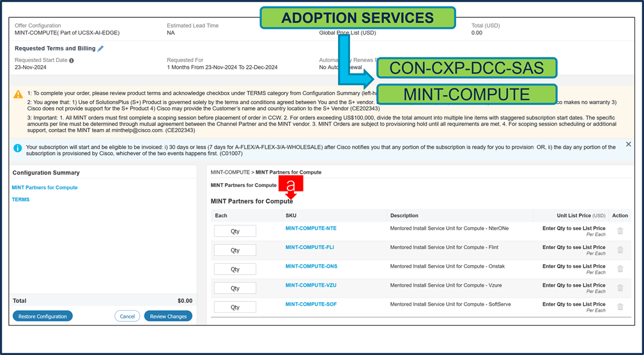Image resolution: width=644 pixels, height=355 pixels.
Task: Dismiss the blue subscription info banner
Action: (x=628, y=144)
